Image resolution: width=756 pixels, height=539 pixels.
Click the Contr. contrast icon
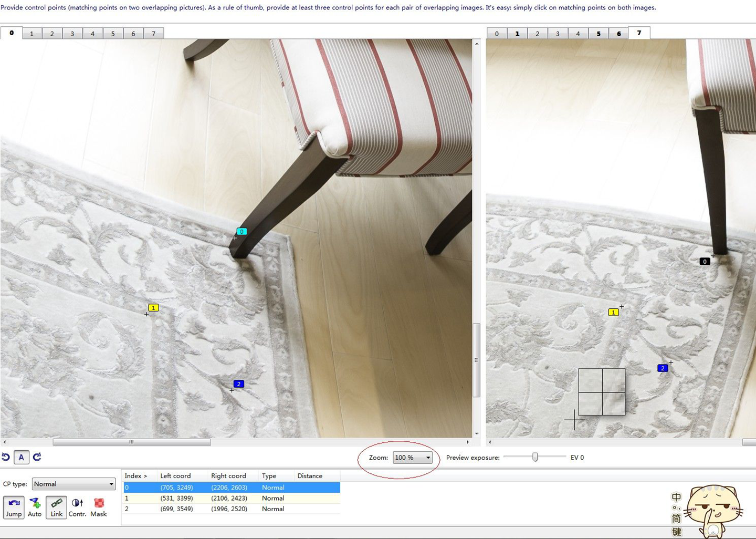click(77, 507)
